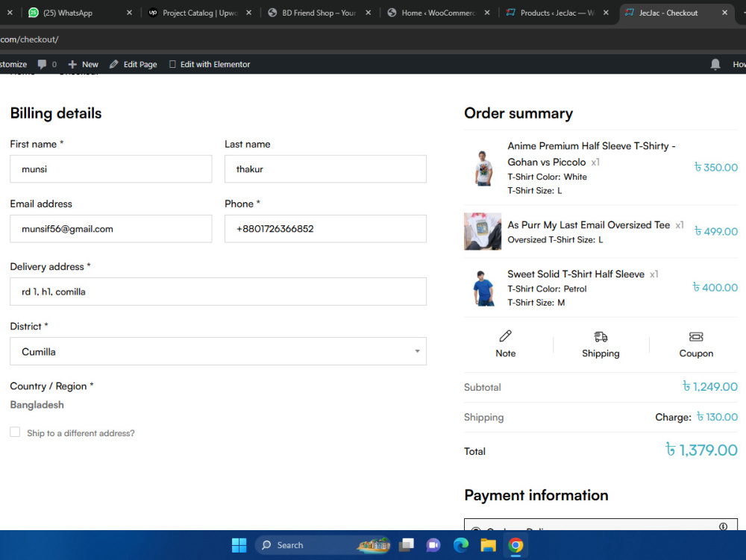Close the WhatsApp tab

click(129, 13)
